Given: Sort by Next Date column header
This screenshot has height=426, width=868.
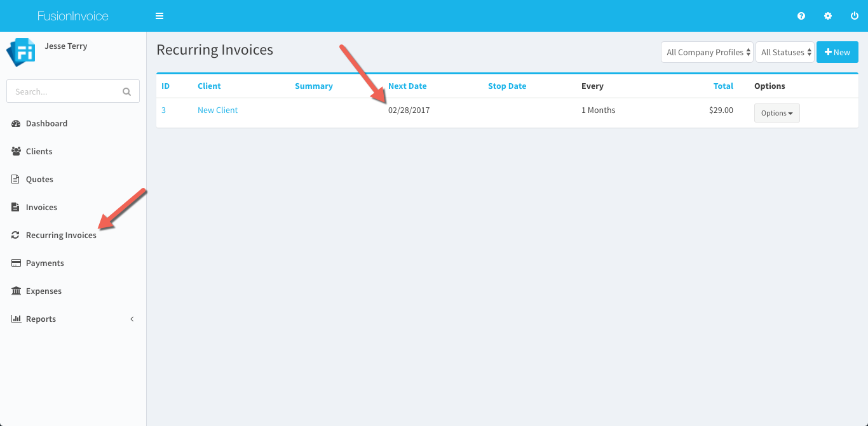Looking at the screenshot, I should tap(407, 86).
